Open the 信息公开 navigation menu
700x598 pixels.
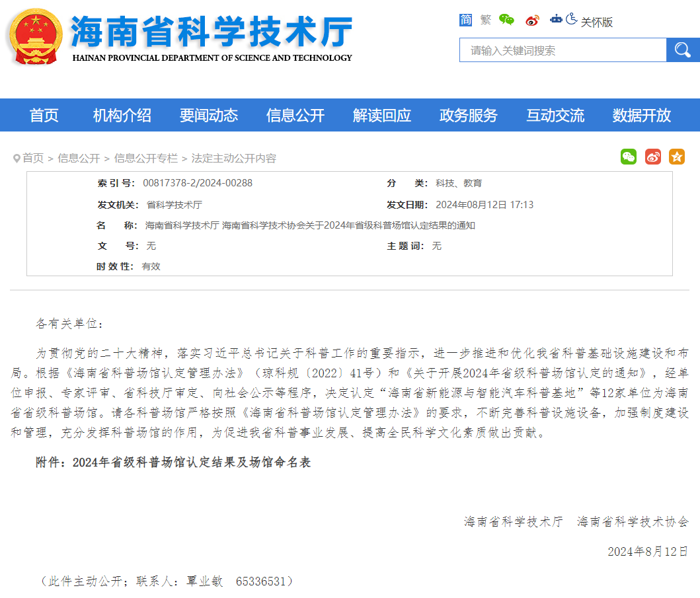click(295, 116)
